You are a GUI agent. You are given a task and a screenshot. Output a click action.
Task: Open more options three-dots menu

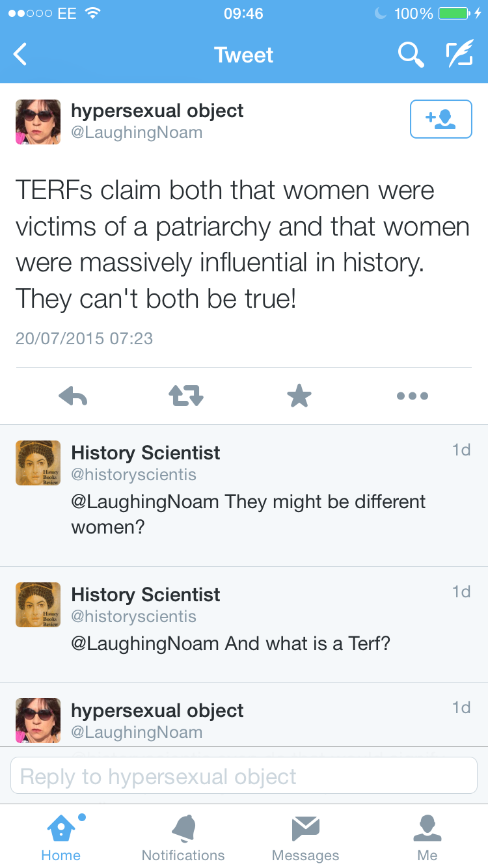coord(413,396)
